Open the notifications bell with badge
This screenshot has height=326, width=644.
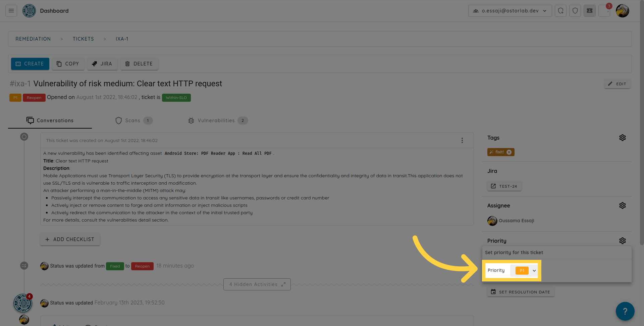pyautogui.click(x=604, y=11)
